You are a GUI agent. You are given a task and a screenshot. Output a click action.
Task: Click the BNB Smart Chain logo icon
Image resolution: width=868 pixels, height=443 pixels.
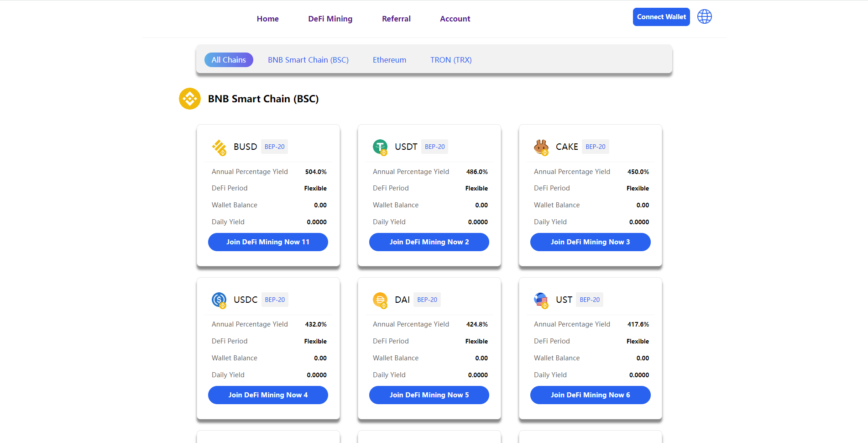tap(190, 99)
